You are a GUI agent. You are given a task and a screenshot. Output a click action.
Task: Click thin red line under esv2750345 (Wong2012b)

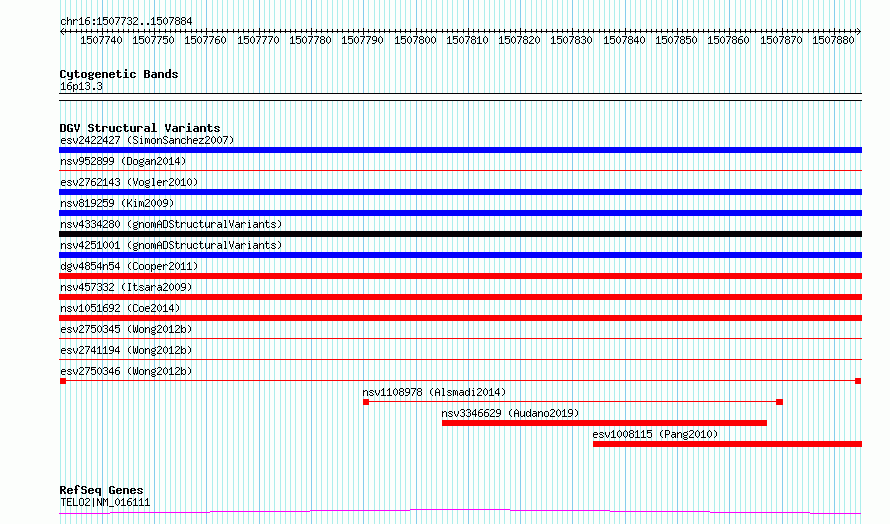(460, 338)
